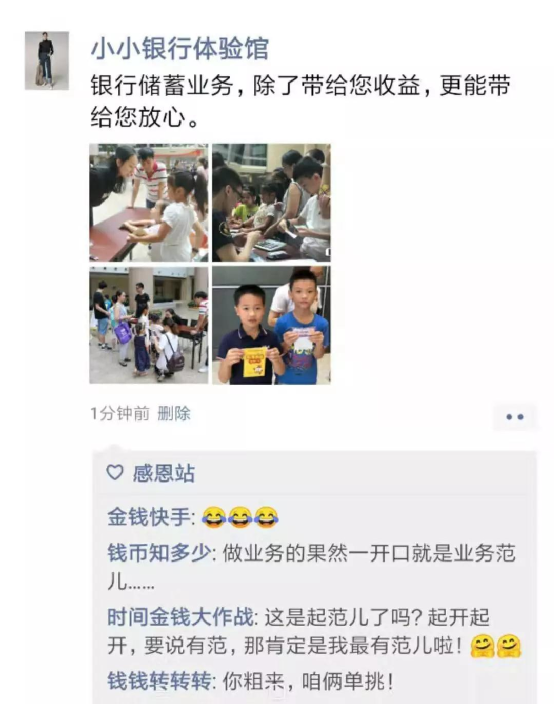Open the two-dot comment menu button
The width and height of the screenshot is (554, 704).
514,417
